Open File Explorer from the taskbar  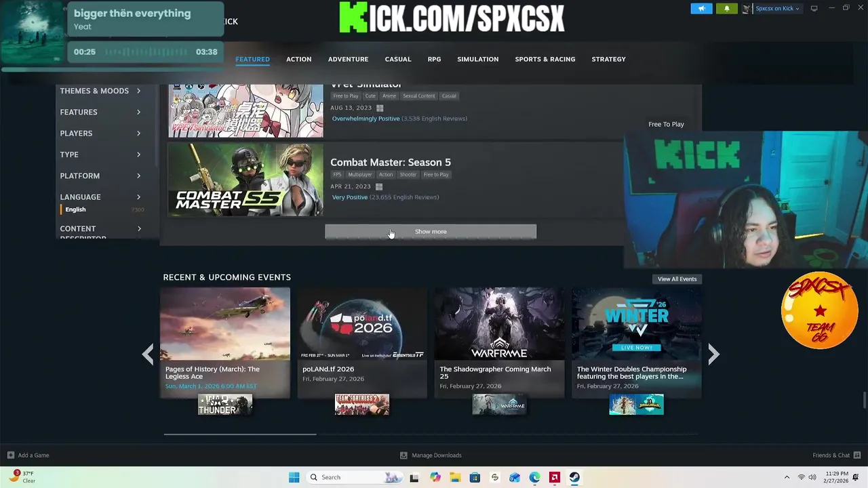click(x=455, y=477)
